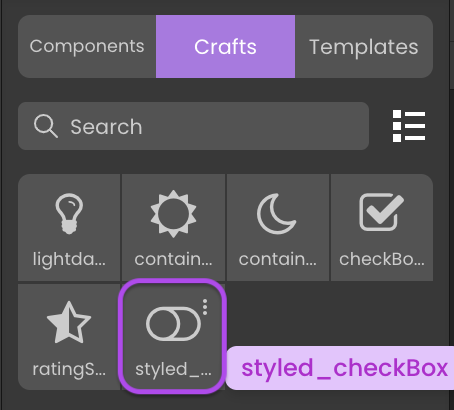Click "contain..." label under sun icon
Viewport: 454px width, 410px height.
tap(173, 259)
